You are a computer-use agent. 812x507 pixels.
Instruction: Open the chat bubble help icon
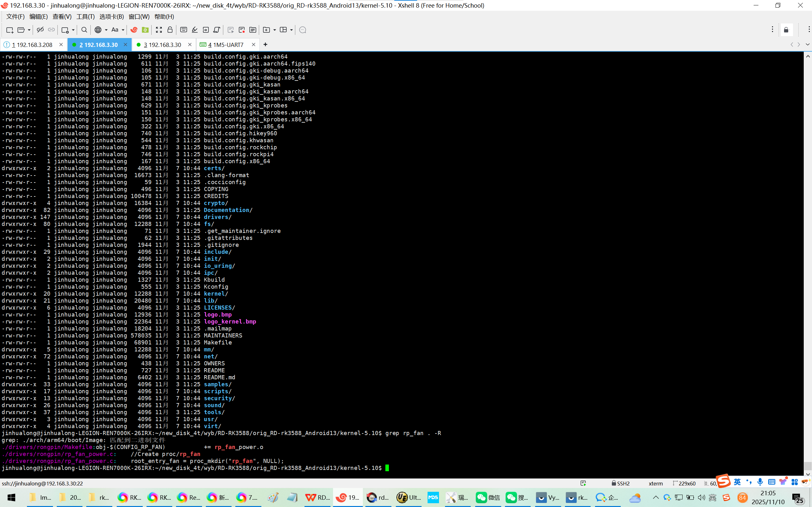click(302, 30)
